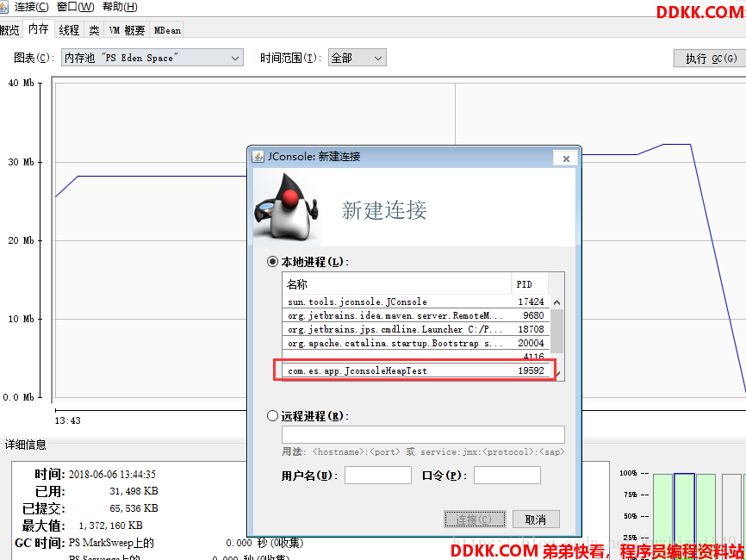Viewport: 746px width, 560px height.
Task: Open the 窗口(W) menu
Action: tap(75, 7)
